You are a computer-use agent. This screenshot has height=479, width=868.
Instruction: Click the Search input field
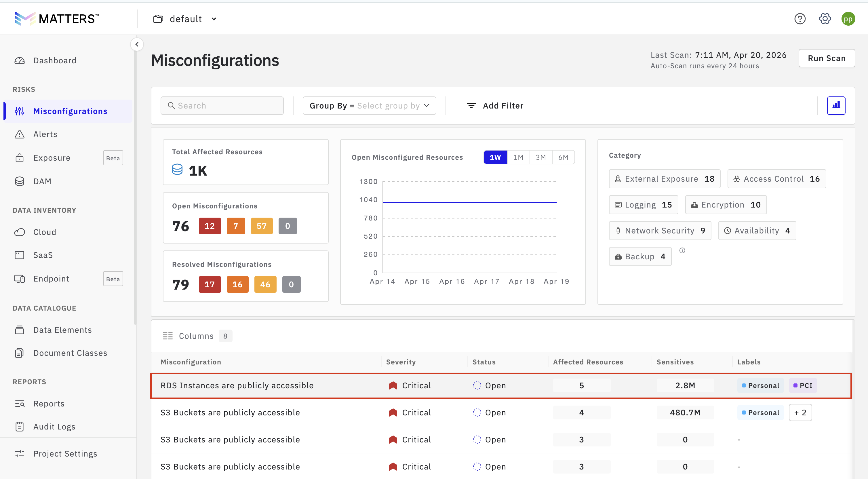point(222,106)
